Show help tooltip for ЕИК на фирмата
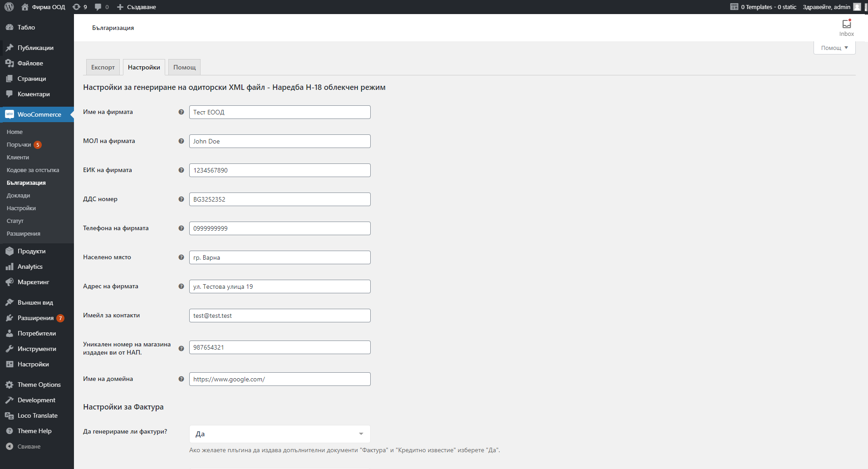Screen dimensions: 868x469 tap(181, 170)
